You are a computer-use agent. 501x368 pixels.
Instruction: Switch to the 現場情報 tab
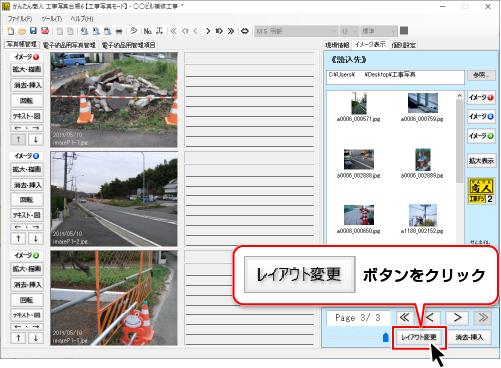(337, 45)
